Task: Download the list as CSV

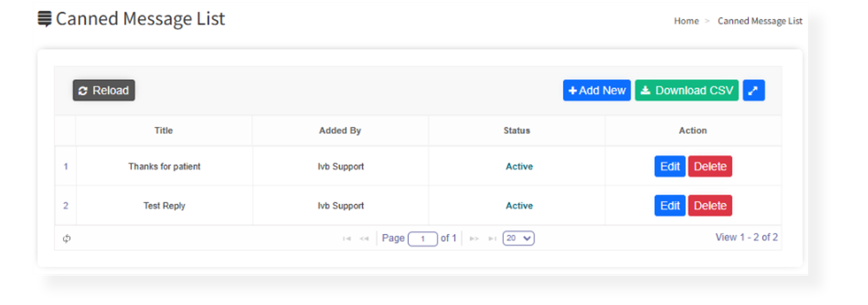Action: pyautogui.click(x=687, y=90)
